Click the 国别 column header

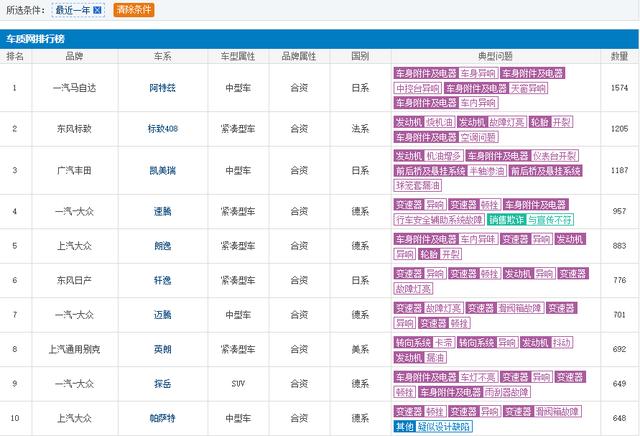pos(360,56)
